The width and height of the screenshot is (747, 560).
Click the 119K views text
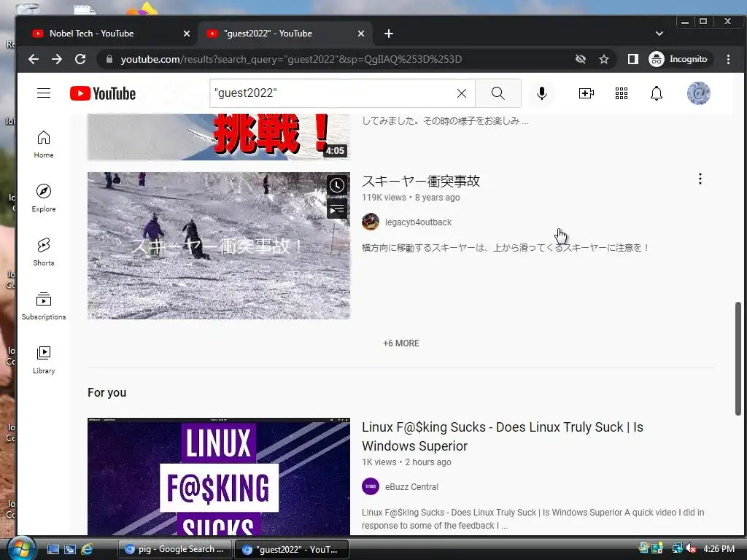click(384, 197)
